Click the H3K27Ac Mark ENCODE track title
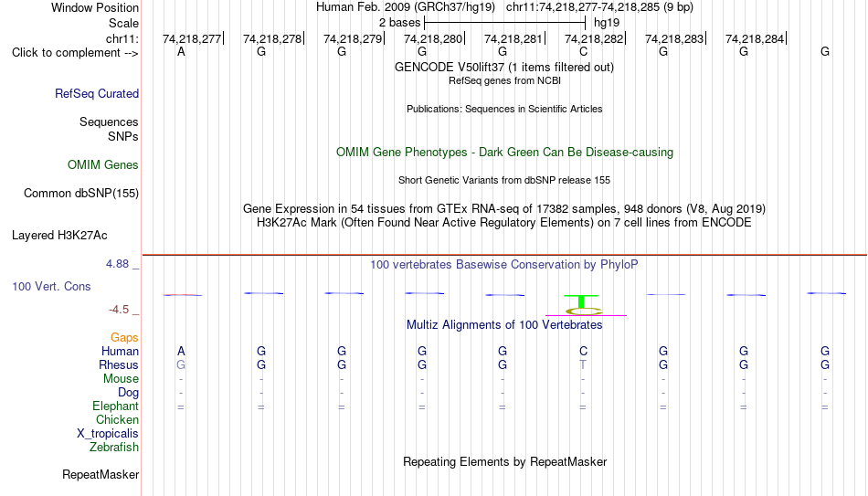Image resolution: width=868 pixels, height=496 pixels. 503,223
